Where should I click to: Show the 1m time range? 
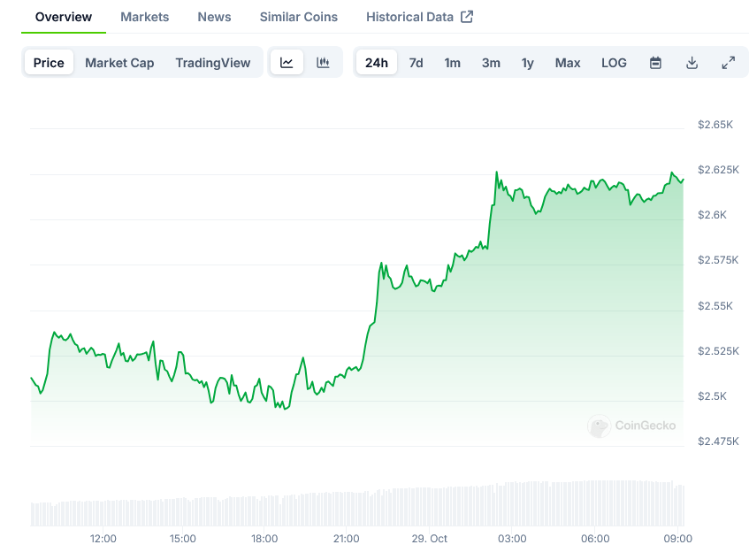(452, 63)
